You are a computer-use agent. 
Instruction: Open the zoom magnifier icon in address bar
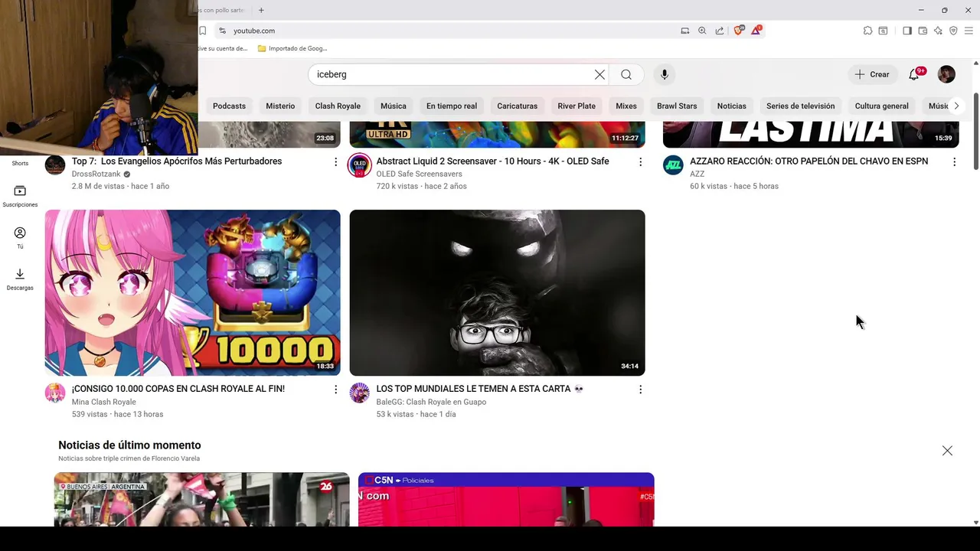click(702, 31)
